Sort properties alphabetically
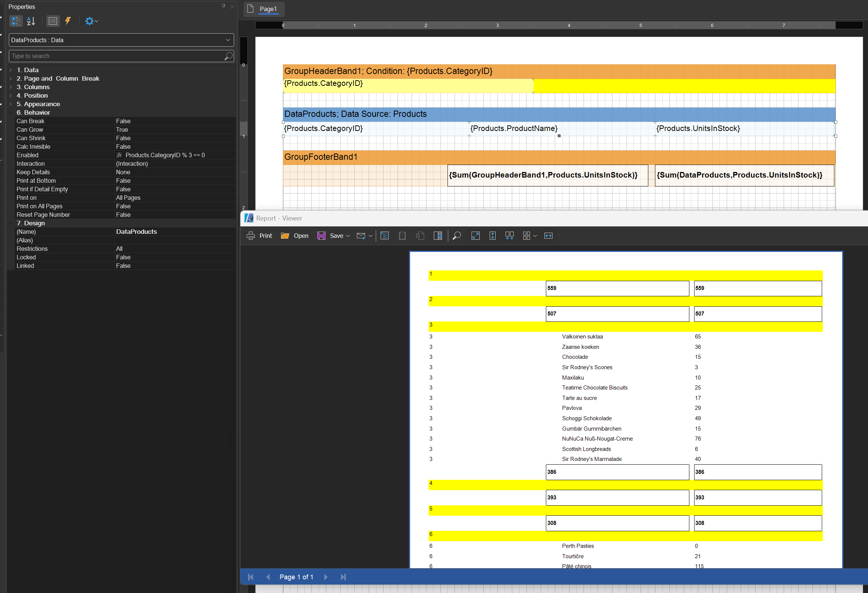This screenshot has height=593, width=868. pyautogui.click(x=31, y=21)
